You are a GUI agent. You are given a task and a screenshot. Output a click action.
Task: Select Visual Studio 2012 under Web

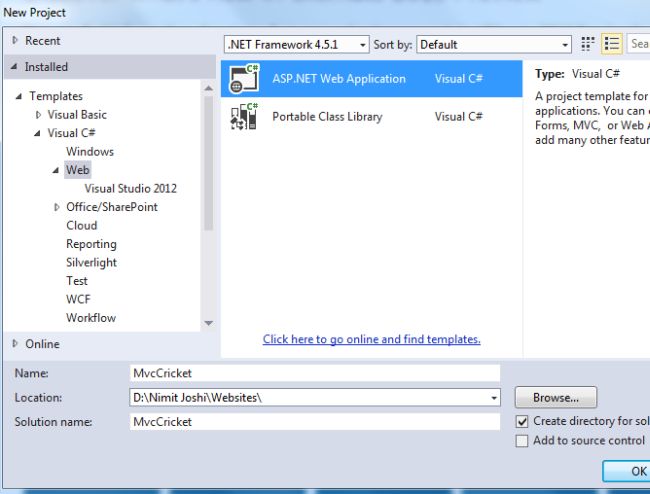(131, 189)
